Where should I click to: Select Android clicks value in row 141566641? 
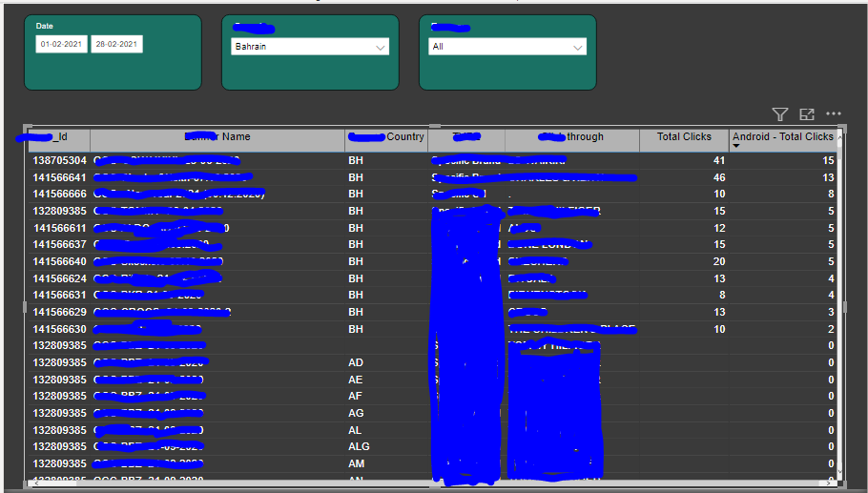click(828, 177)
